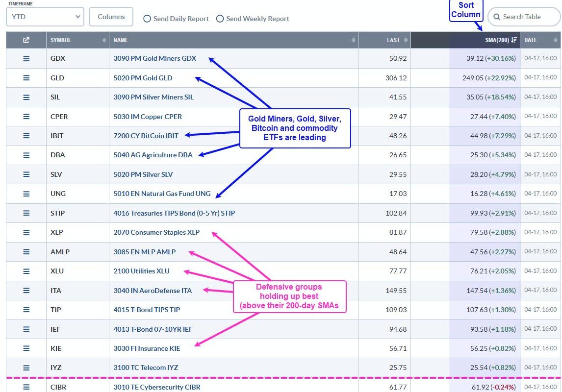The width and height of the screenshot is (562, 392).
Task: Open the row menu for SLV
Action: pyautogui.click(x=26, y=174)
